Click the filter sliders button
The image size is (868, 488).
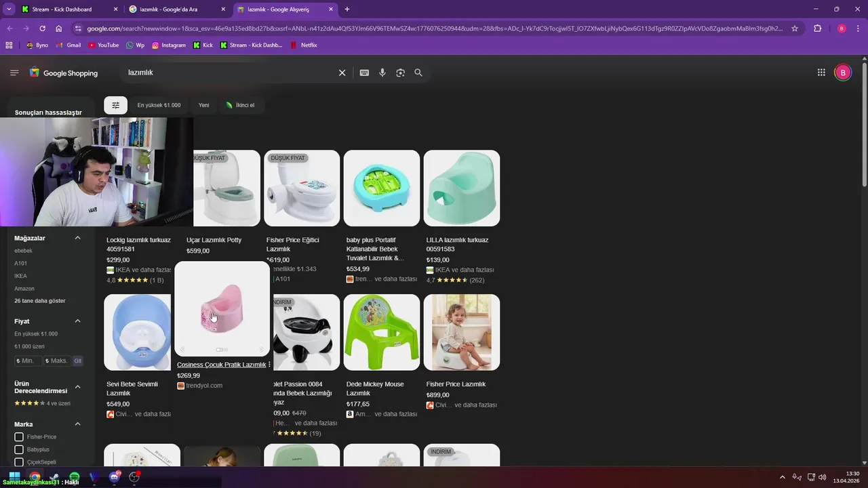(x=115, y=105)
